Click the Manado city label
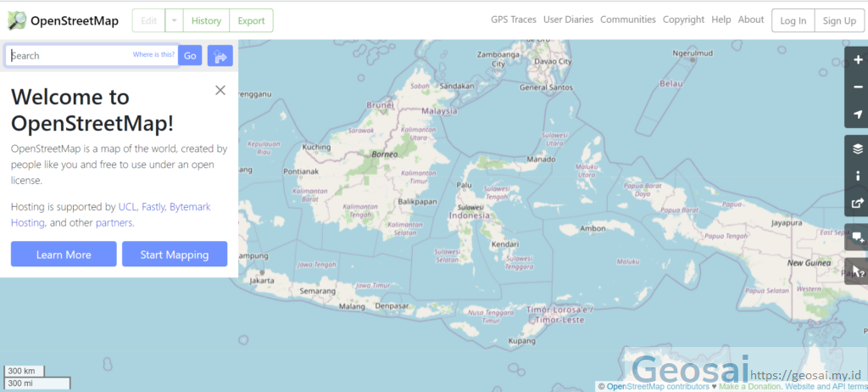Viewport: 868px width, 392px height. click(541, 160)
